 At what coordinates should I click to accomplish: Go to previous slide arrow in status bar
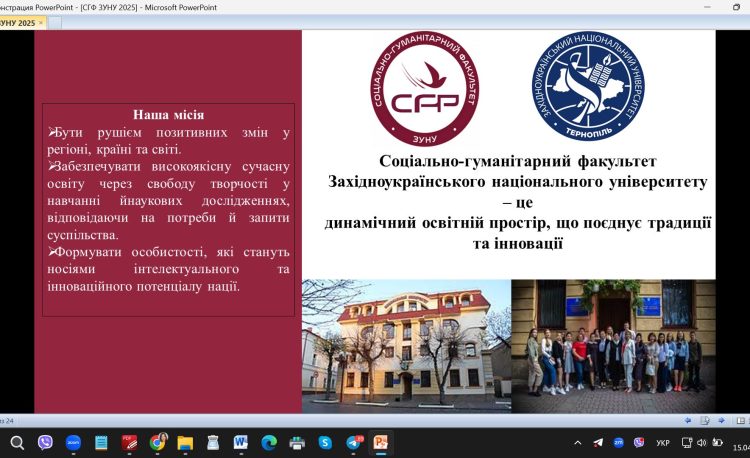688,421
